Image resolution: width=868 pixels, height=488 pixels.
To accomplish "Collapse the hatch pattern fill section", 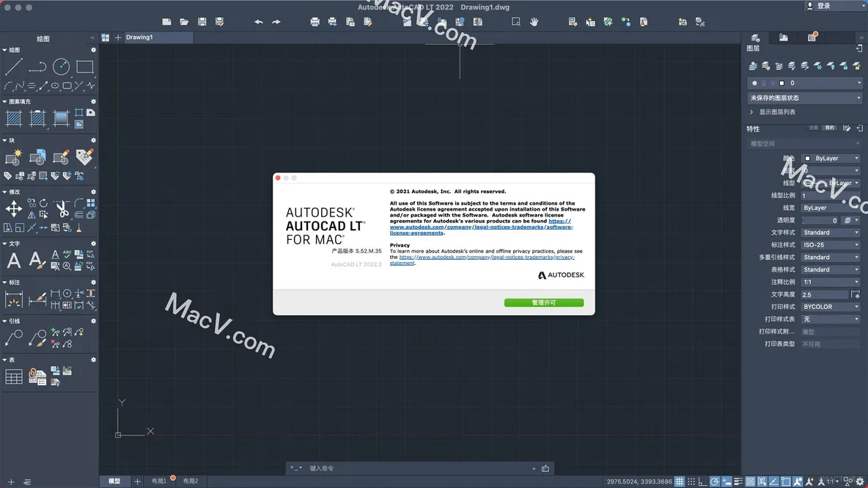I will click(4, 102).
